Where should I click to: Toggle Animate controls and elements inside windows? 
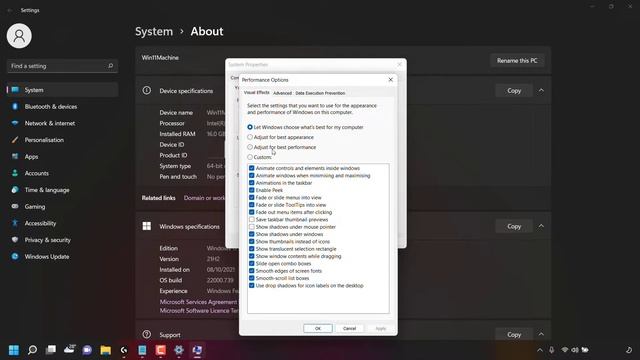point(252,168)
